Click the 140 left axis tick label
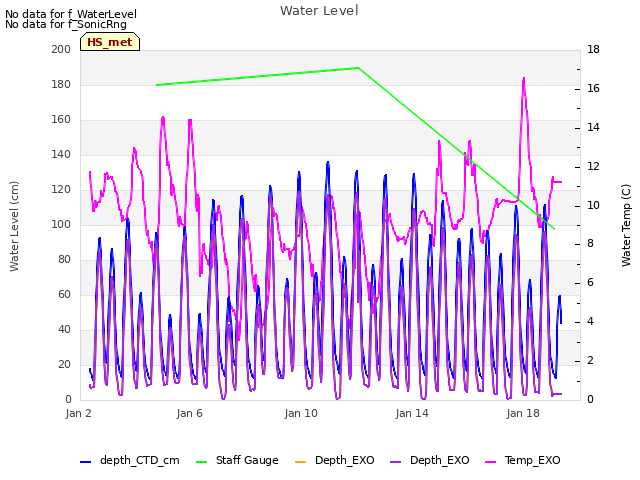640x480 pixels. [x=61, y=154]
